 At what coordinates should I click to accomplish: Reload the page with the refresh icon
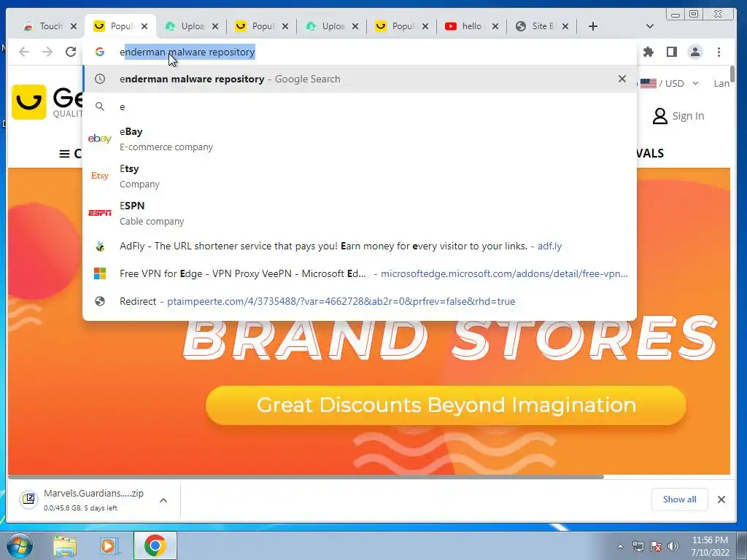71,52
